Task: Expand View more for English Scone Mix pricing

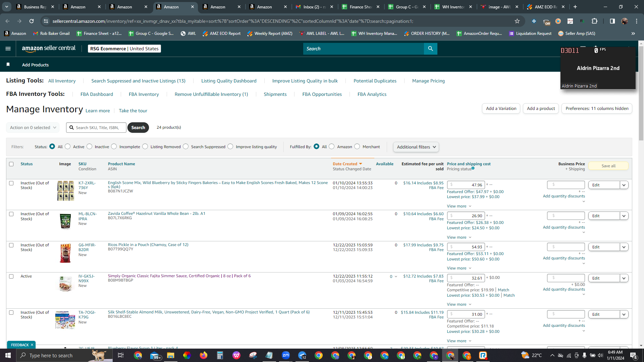Action: pyautogui.click(x=459, y=206)
